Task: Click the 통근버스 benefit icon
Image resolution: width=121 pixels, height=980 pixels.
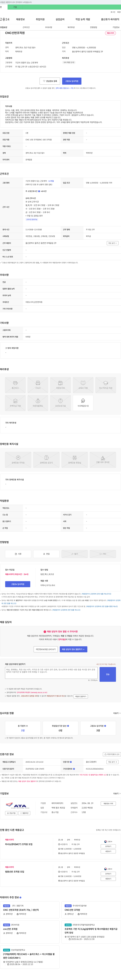Action: tap(15, 385)
